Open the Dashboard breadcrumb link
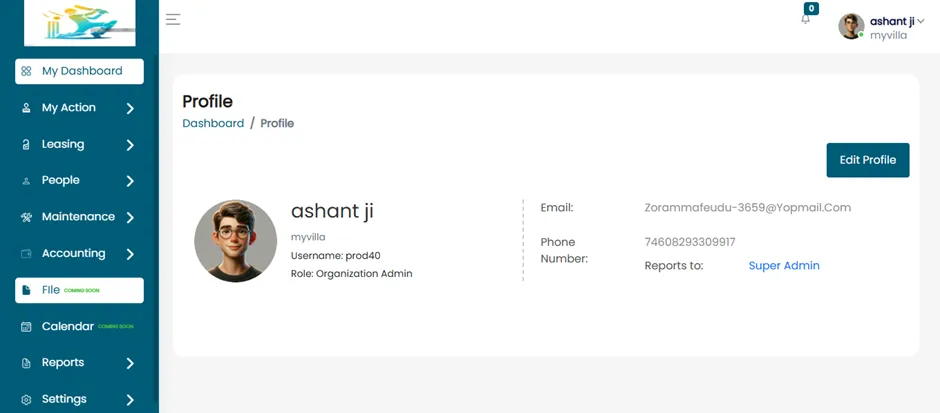The height and width of the screenshot is (413, 940). click(213, 123)
